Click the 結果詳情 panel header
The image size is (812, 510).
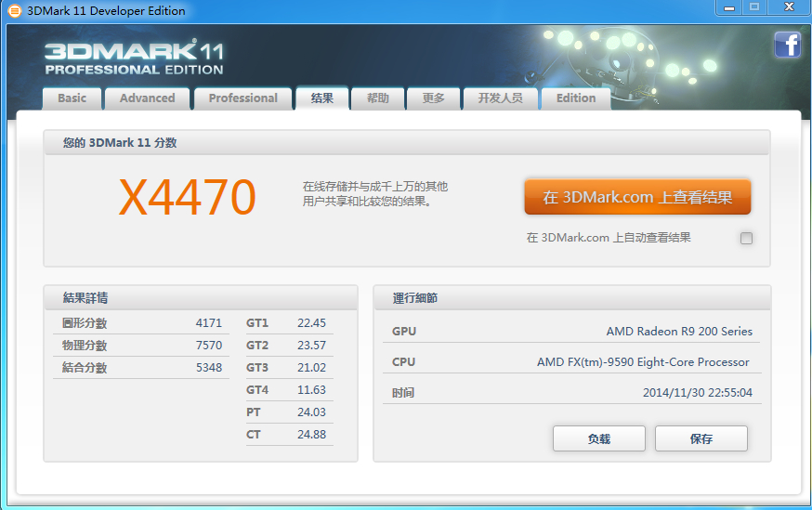tap(85, 297)
